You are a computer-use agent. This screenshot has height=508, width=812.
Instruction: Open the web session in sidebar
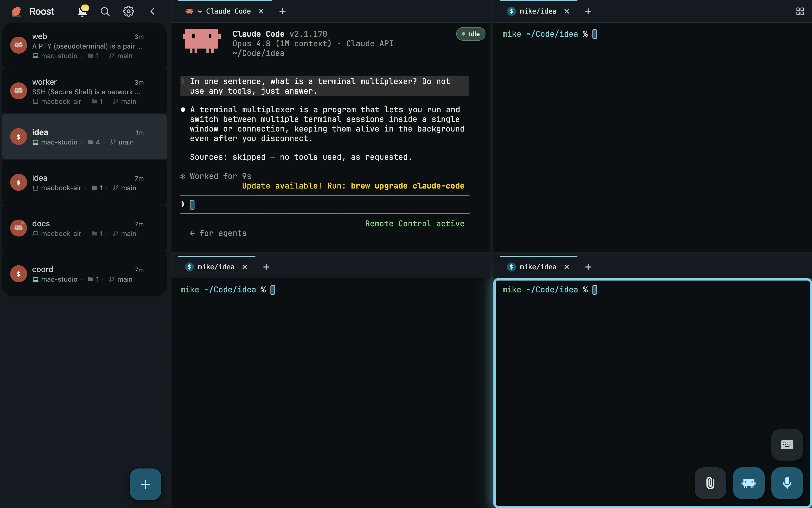point(85,46)
